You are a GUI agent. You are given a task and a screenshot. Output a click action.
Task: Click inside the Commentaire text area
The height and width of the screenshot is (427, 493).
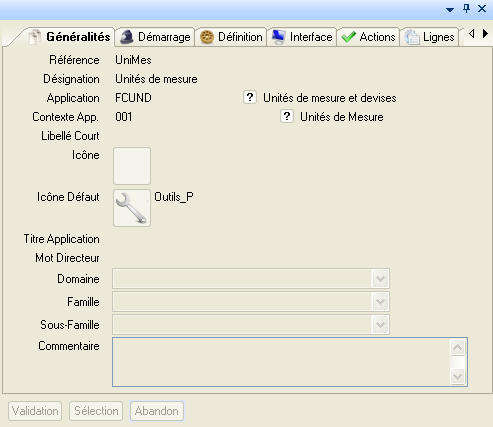coord(281,362)
